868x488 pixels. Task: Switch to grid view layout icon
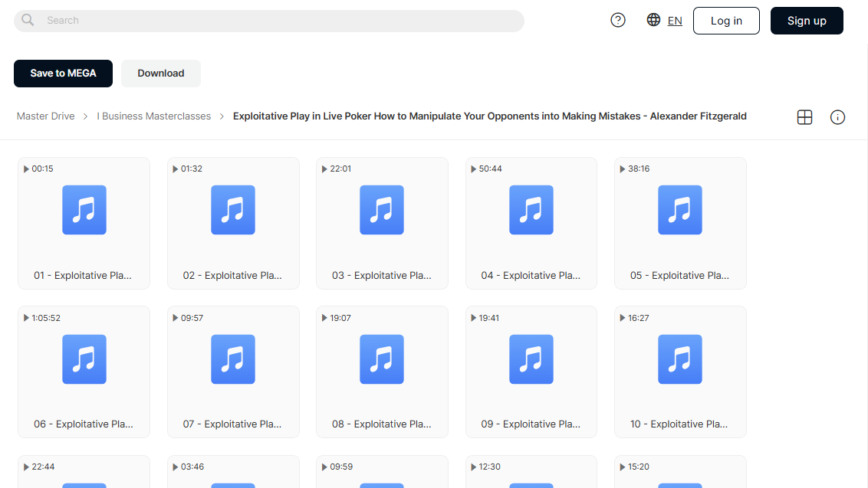click(x=804, y=117)
